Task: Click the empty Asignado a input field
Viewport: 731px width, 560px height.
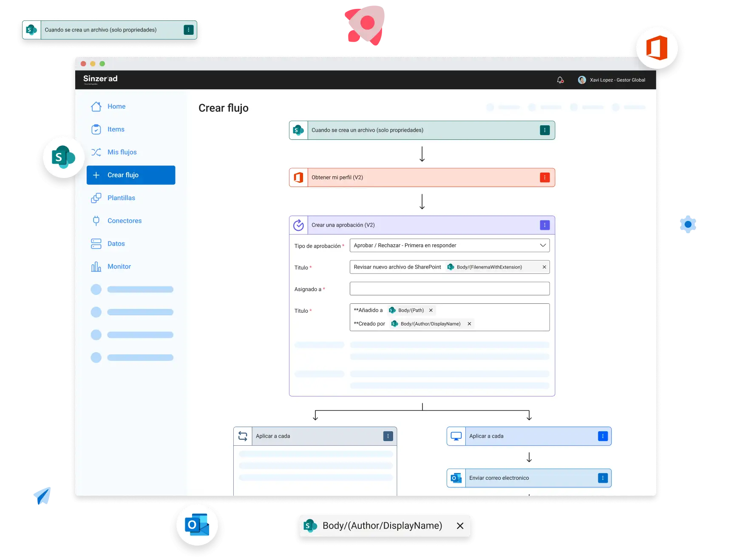Action: pyautogui.click(x=449, y=289)
